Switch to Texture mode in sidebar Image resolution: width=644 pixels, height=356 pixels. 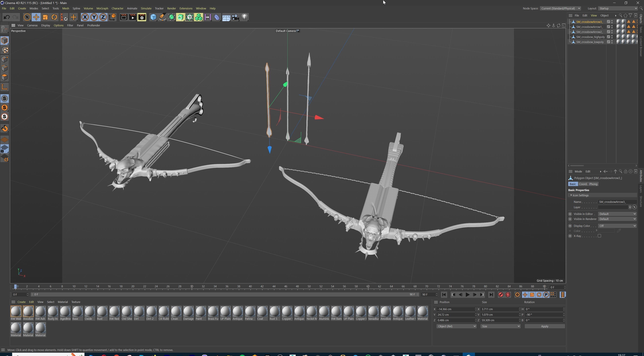tap(5, 50)
